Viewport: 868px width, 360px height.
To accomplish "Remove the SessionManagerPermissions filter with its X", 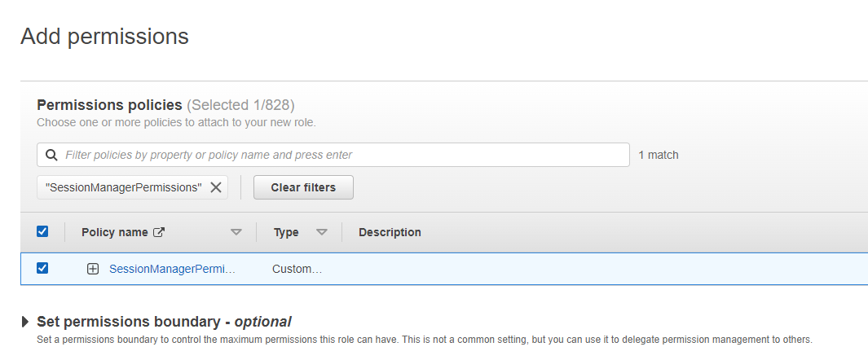I will click(x=216, y=187).
